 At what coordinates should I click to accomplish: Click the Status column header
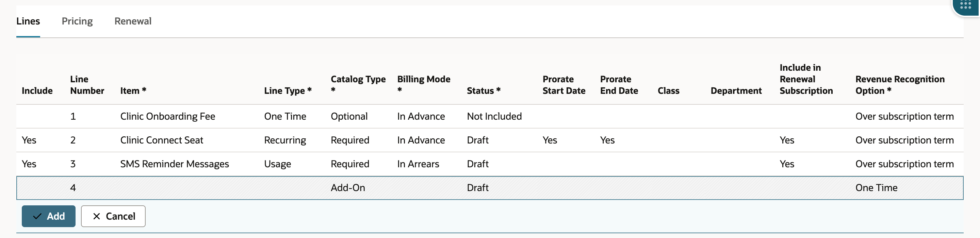point(484,91)
